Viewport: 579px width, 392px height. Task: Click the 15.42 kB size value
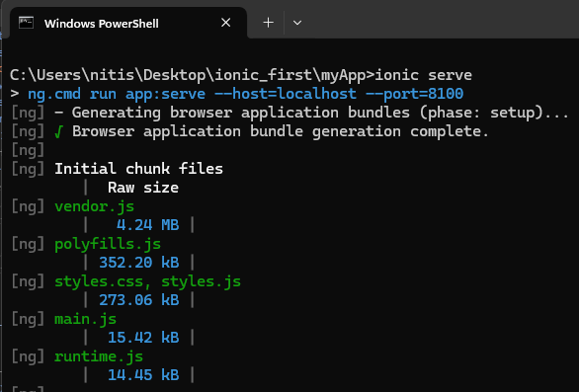click(x=143, y=338)
